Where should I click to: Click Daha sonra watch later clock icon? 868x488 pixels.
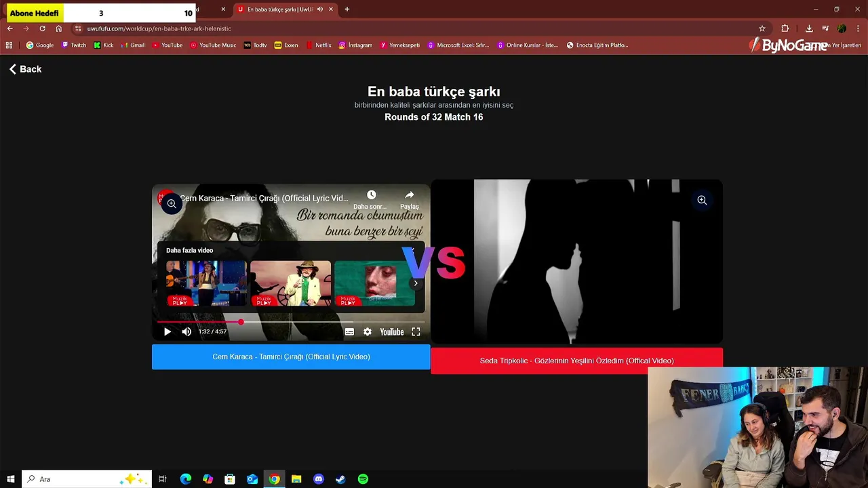click(x=371, y=195)
